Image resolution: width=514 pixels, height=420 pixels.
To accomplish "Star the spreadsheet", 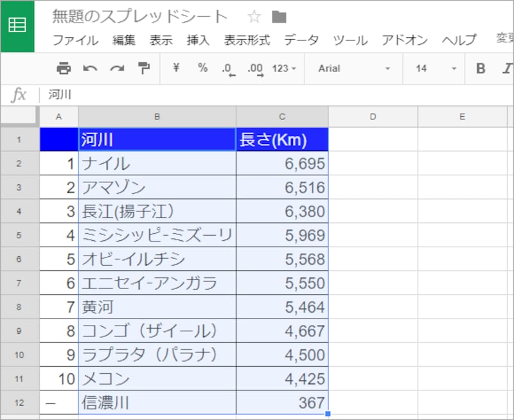I will (x=253, y=17).
